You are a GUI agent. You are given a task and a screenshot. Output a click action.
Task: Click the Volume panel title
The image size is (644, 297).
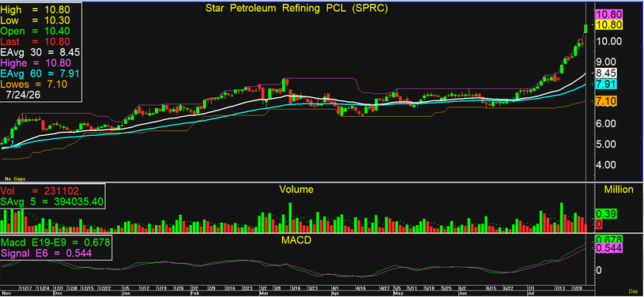click(x=296, y=190)
